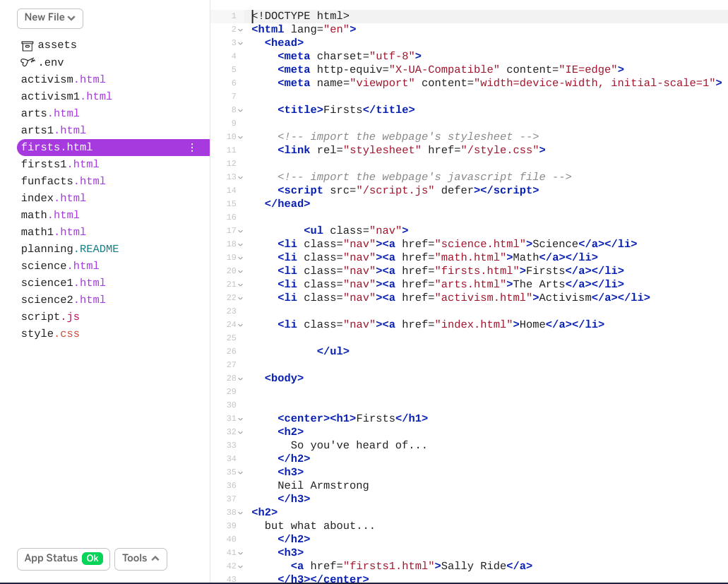This screenshot has width=728, height=584.
Task: Fold the Sally Ride link on line 42
Action: pyautogui.click(x=241, y=567)
